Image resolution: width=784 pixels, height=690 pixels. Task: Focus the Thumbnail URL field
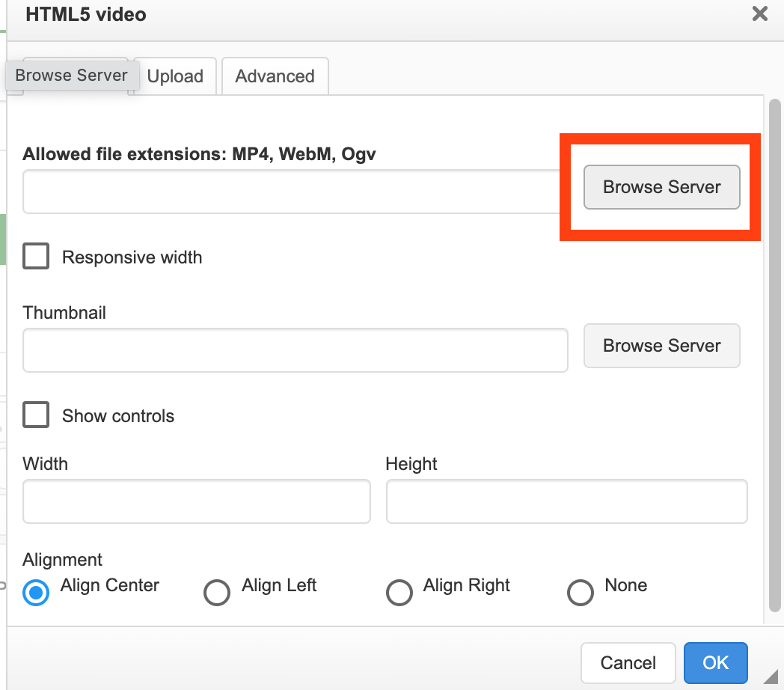pos(295,350)
